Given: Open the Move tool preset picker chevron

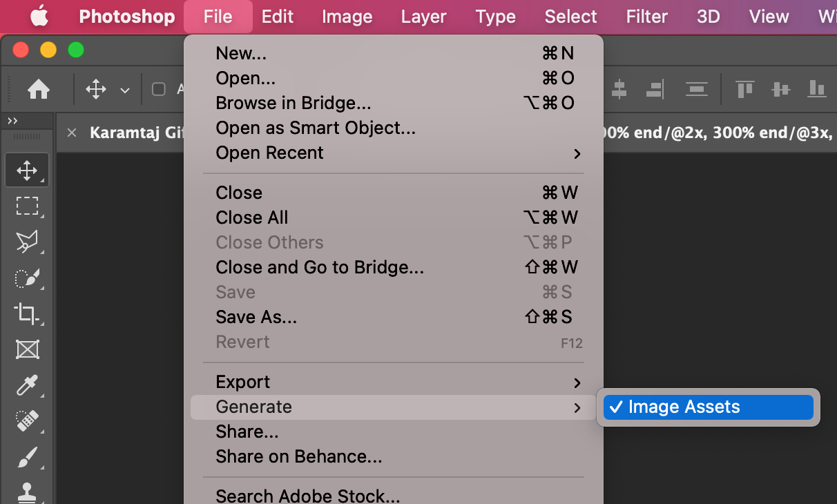Looking at the screenshot, I should click(125, 90).
